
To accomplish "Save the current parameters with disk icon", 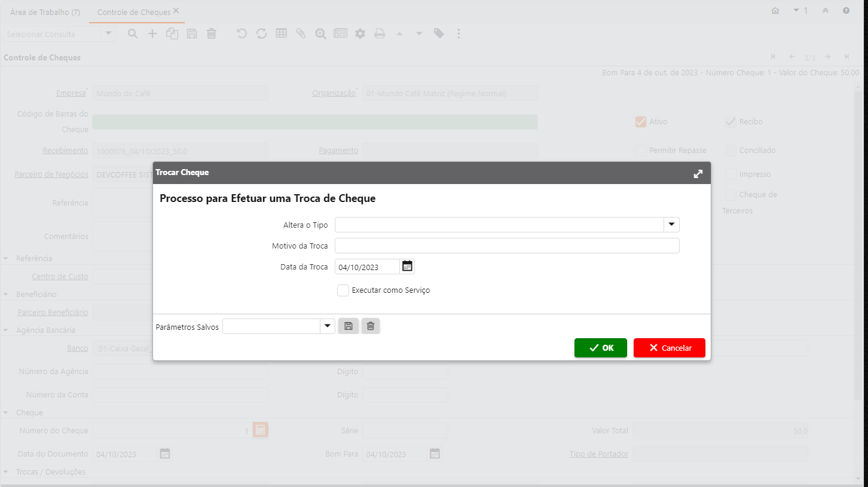I will pyautogui.click(x=349, y=326).
